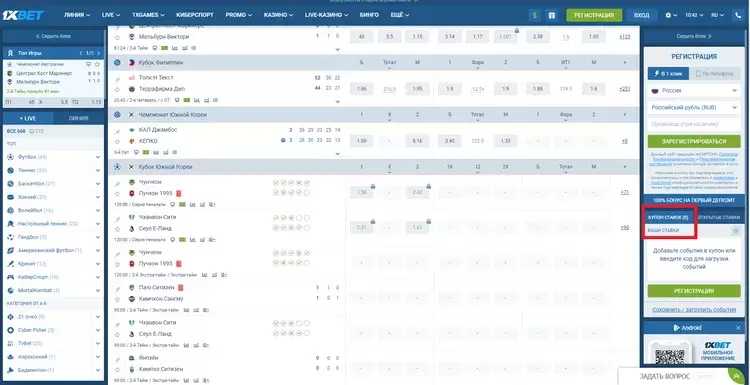
Task: Click the 21 очко icon in sidebar
Action: point(11,317)
